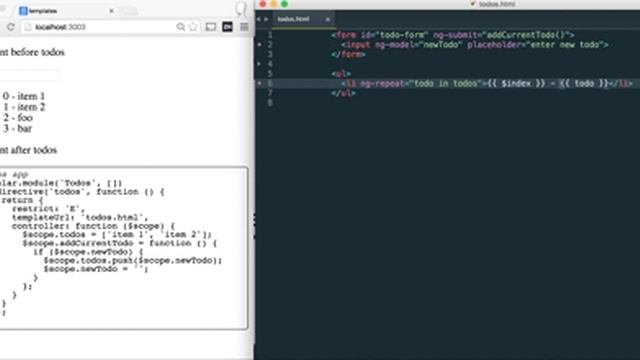Screen dimensions: 640x360
Task: Click the gutter marker on editor line 2
Action: (x=259, y=44)
